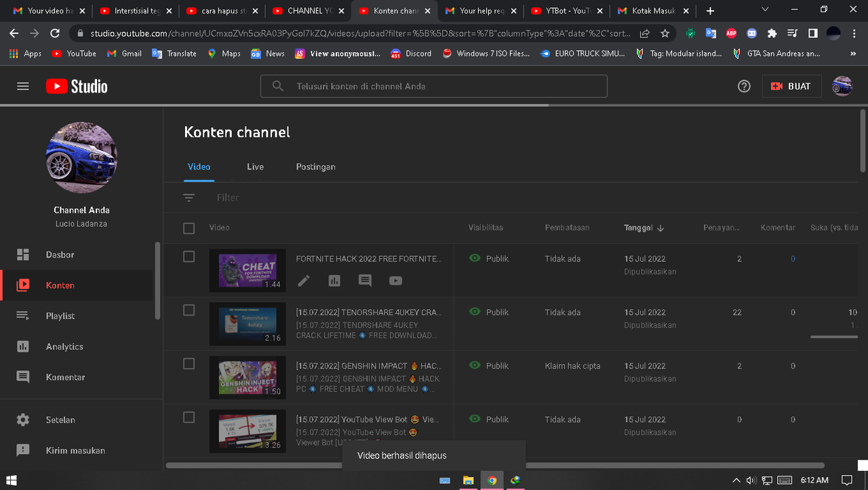Open File Explorer from taskbar
The height and width of the screenshot is (490, 868).
click(x=468, y=480)
